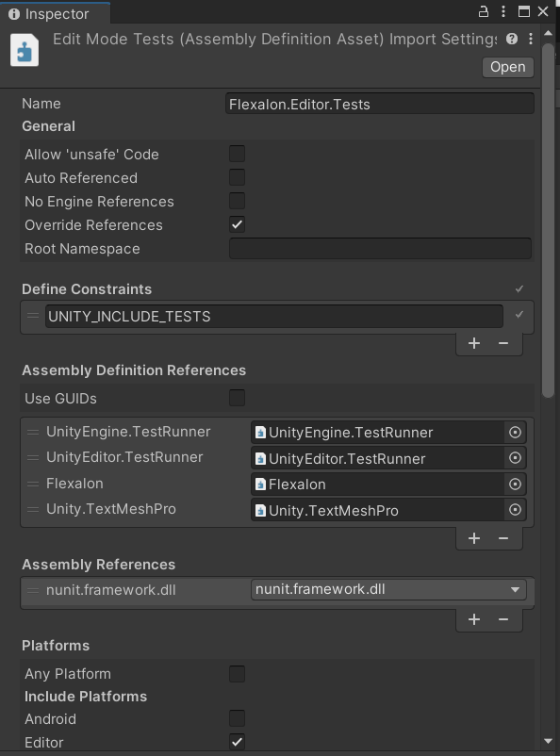Click the Name input field

pyautogui.click(x=377, y=103)
